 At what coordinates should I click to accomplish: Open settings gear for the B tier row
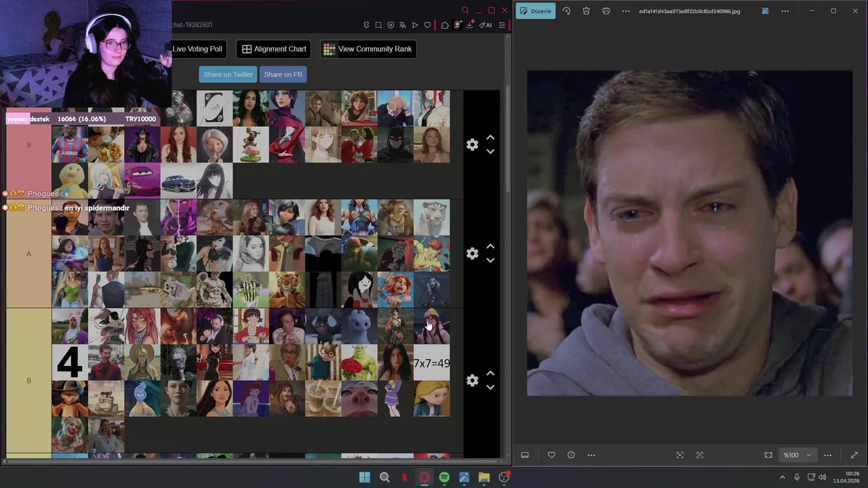click(x=473, y=380)
